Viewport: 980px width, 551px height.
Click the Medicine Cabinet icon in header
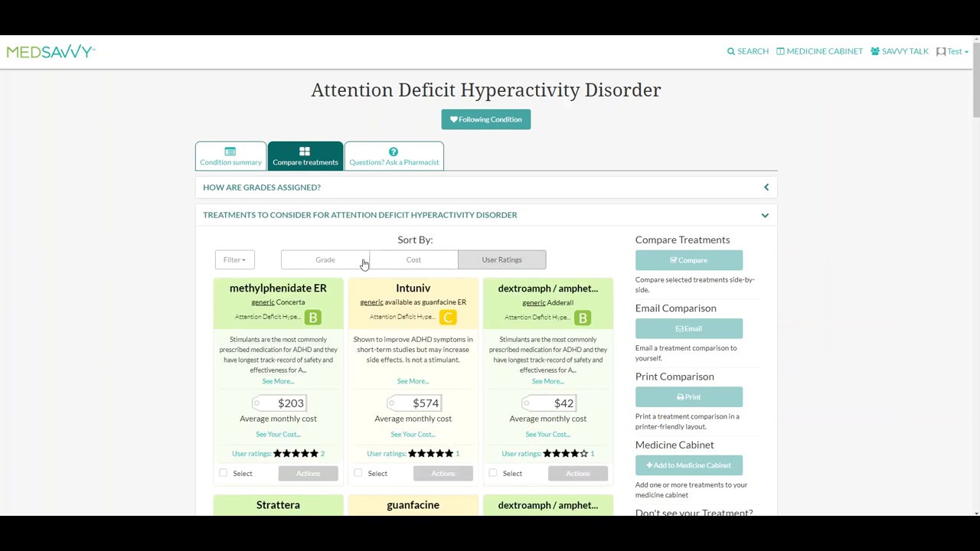tap(780, 51)
